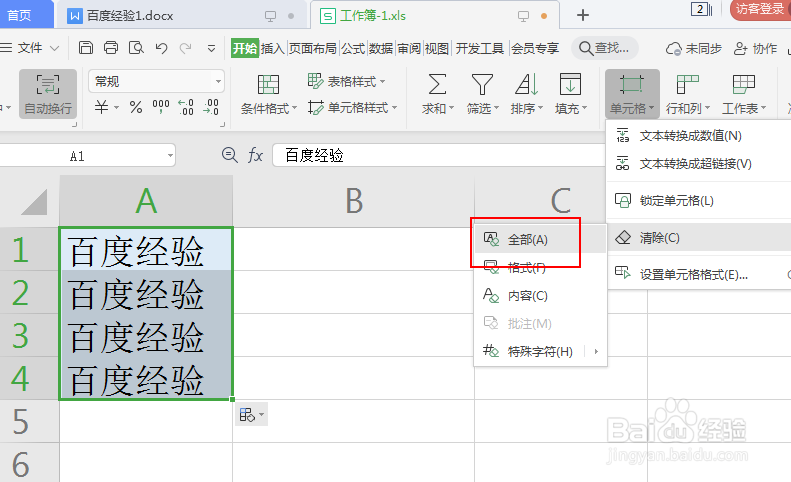Screen dimensions: 791x482
Task: Open the paste options smart tag dropdown
Action: [x=252, y=415]
